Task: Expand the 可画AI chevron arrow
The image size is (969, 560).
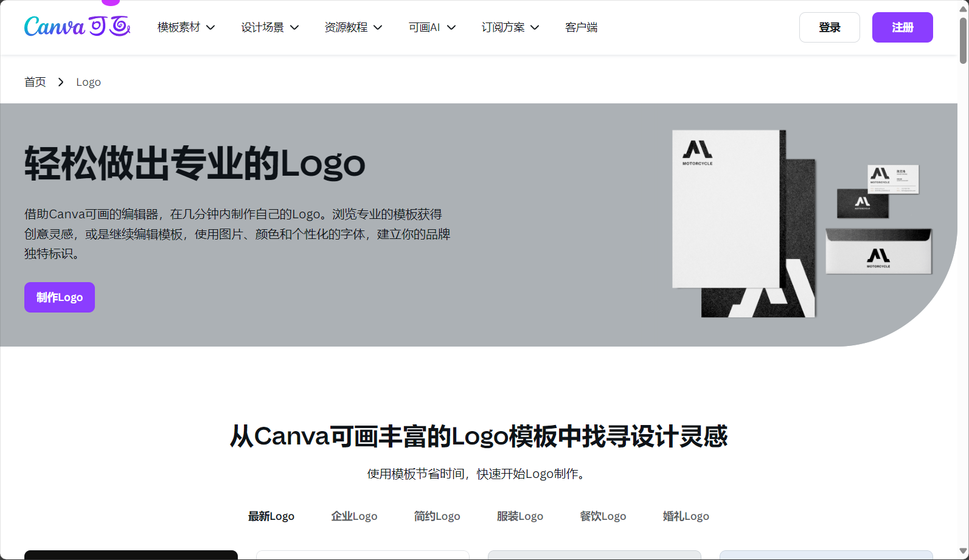Action: pos(451,27)
